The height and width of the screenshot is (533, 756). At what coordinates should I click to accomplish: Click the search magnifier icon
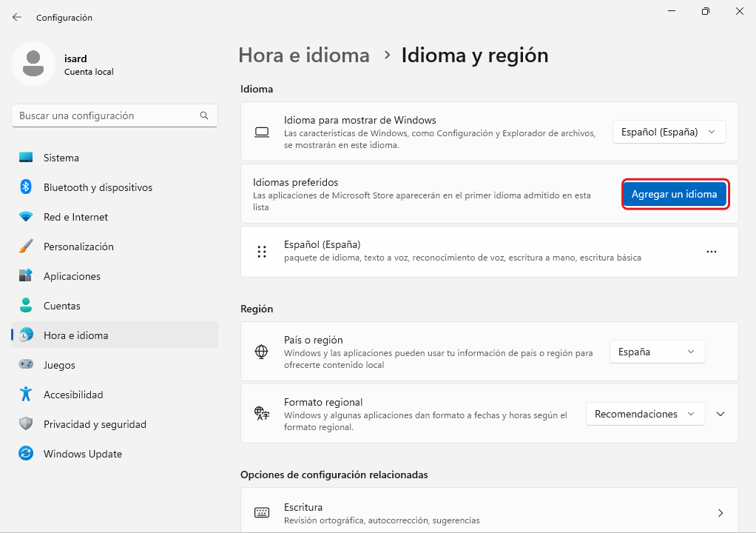(x=204, y=116)
